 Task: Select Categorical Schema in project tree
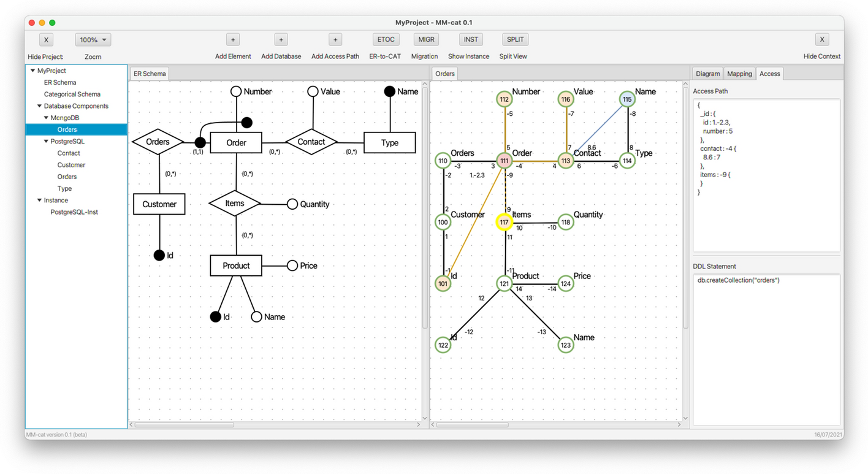click(x=72, y=94)
